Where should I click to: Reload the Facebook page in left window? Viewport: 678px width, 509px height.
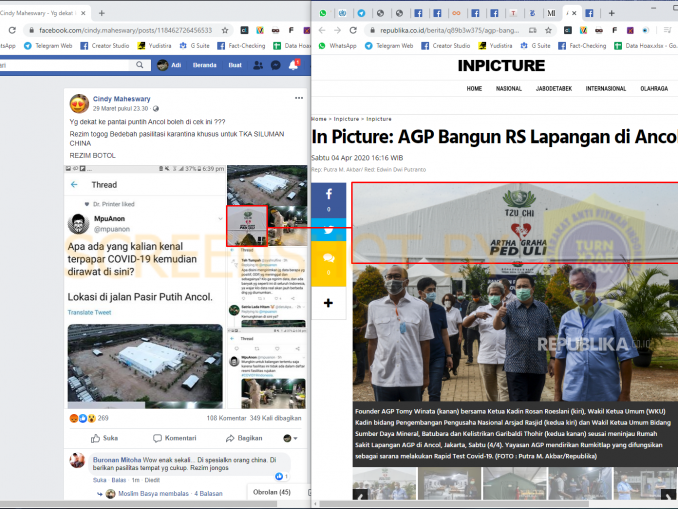click(12, 30)
